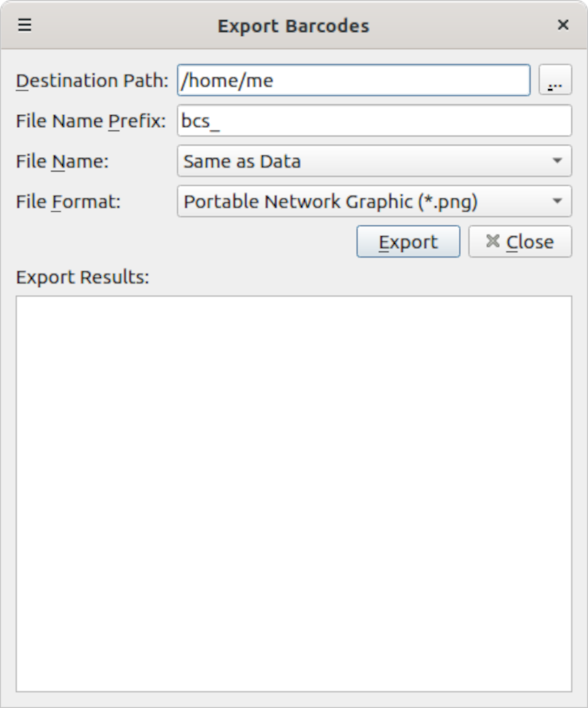The width and height of the screenshot is (588, 708).
Task: Expand the File Name dropdown arrow
Action: click(557, 161)
